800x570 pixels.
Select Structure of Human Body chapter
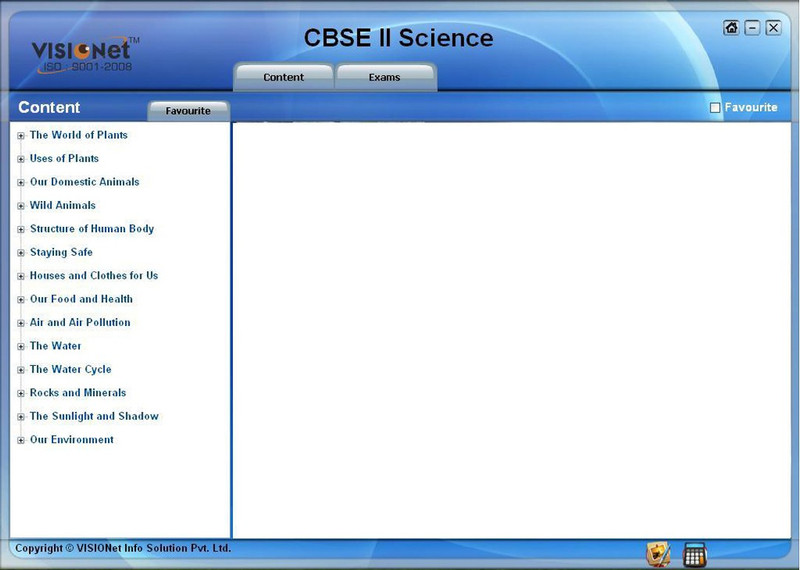click(92, 229)
